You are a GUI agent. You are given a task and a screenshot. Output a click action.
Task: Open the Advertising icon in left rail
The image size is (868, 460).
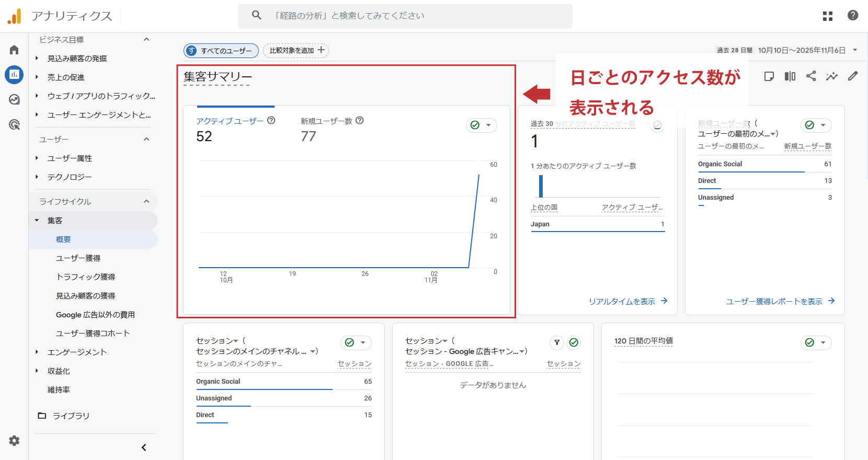[x=14, y=124]
